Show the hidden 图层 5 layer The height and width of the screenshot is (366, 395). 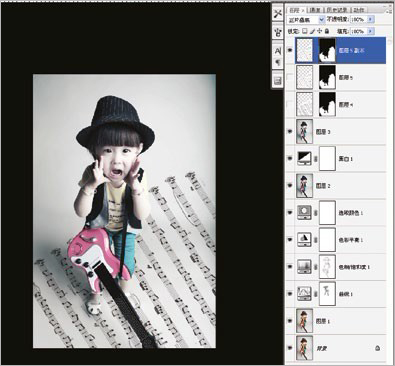pyautogui.click(x=290, y=77)
